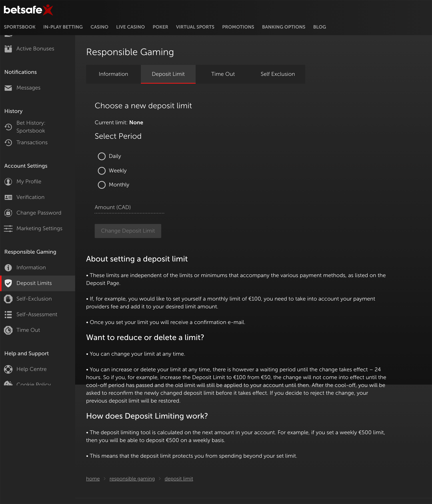
Task: Click the Marketing Settings sliders icon
Action: point(8,228)
